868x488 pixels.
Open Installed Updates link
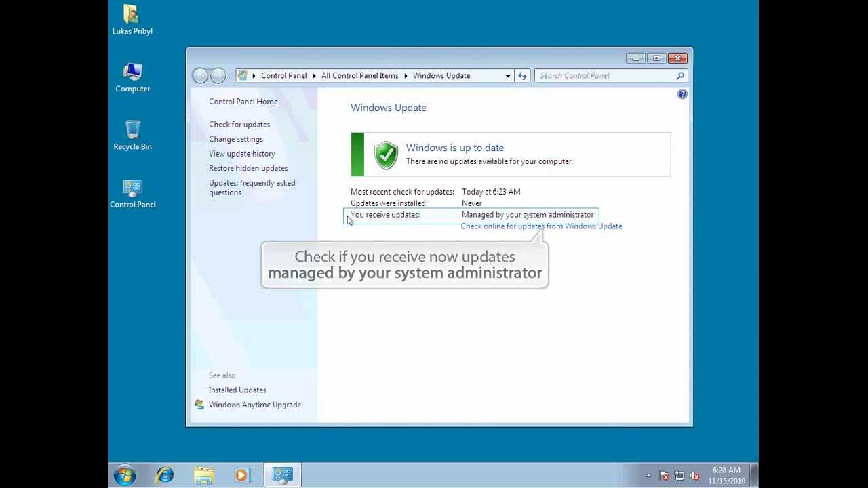click(237, 390)
